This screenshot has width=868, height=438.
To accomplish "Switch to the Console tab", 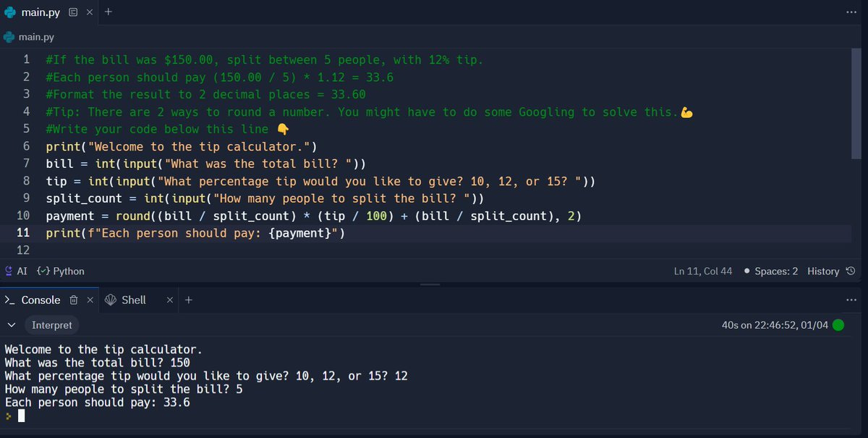I will [x=41, y=300].
